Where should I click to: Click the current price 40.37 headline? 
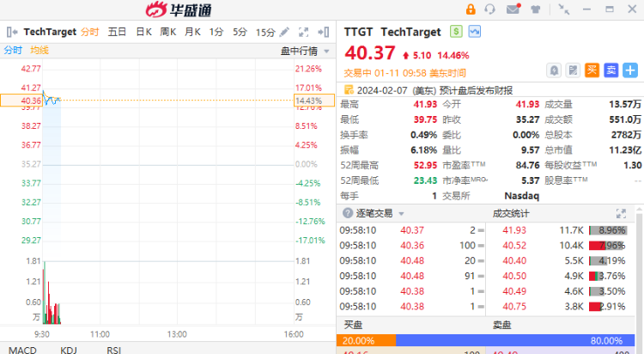point(369,53)
